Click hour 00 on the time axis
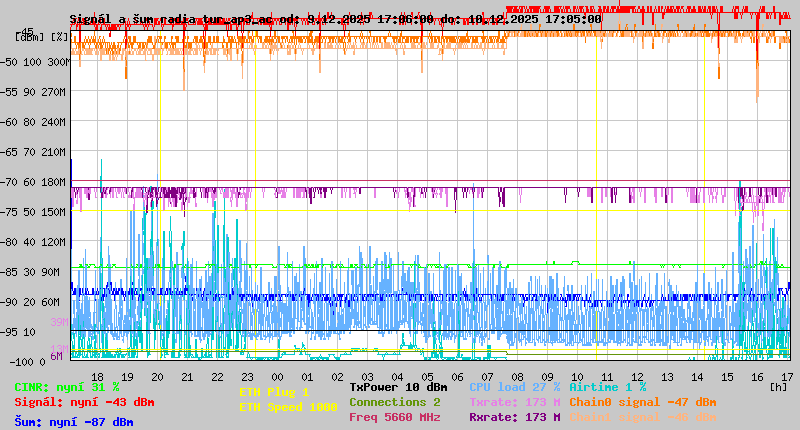The width and height of the screenshot is (800, 430). pos(277,376)
